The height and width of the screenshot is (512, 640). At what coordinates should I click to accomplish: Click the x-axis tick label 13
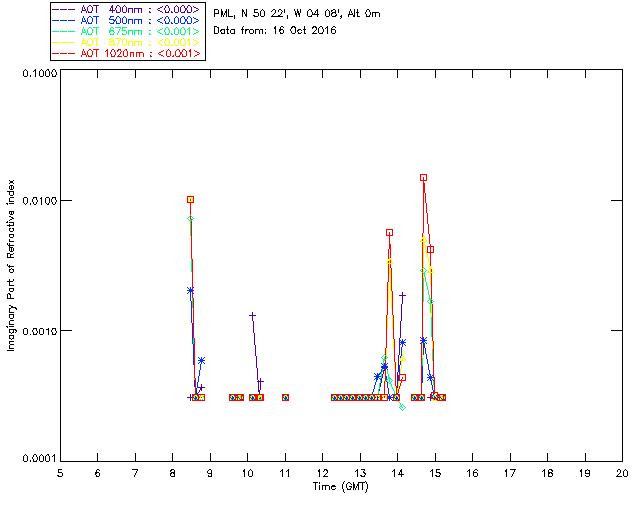pos(360,473)
